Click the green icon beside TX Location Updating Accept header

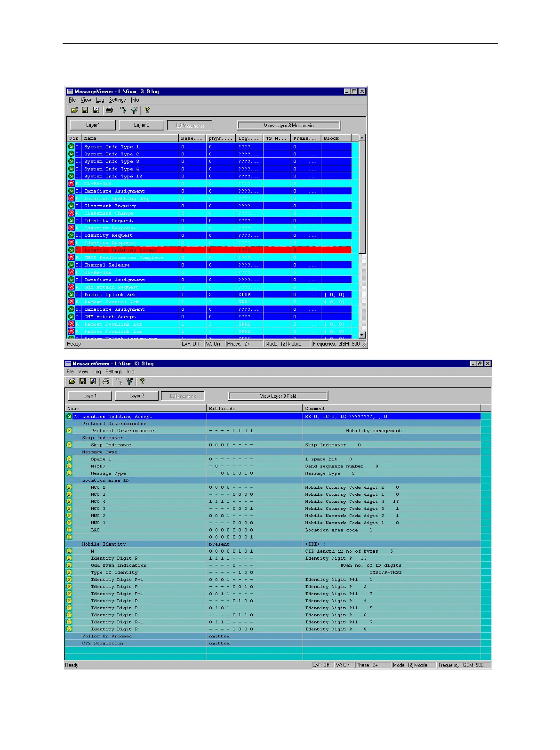tap(69, 416)
